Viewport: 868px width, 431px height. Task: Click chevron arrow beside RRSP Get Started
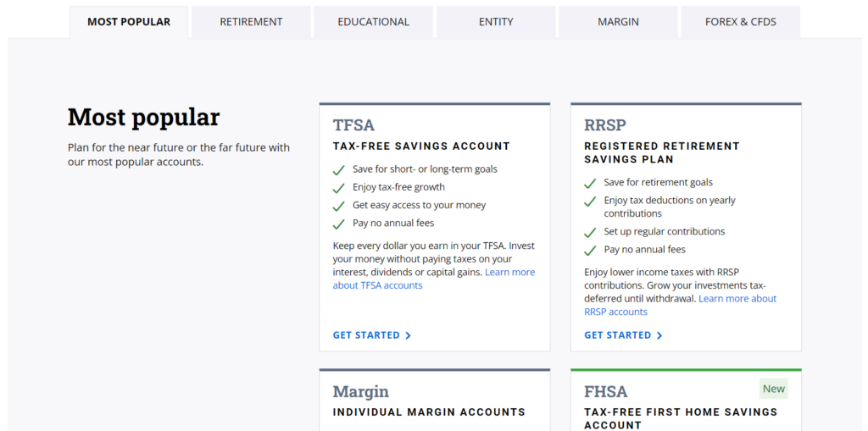(659, 336)
